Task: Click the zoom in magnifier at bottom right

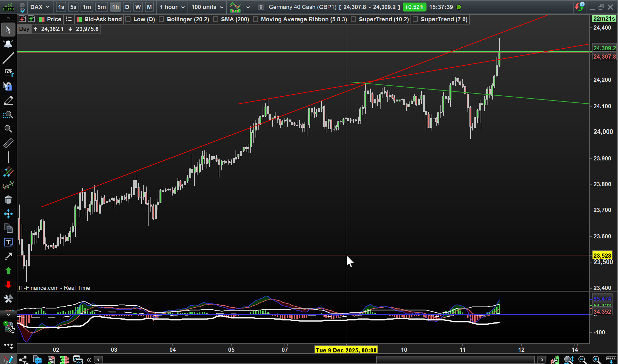Action: coord(596,359)
